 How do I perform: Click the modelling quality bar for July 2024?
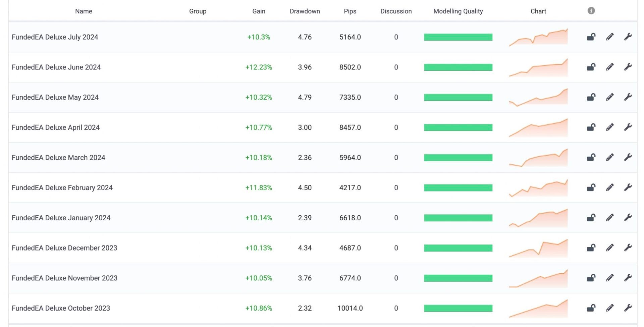click(x=458, y=37)
